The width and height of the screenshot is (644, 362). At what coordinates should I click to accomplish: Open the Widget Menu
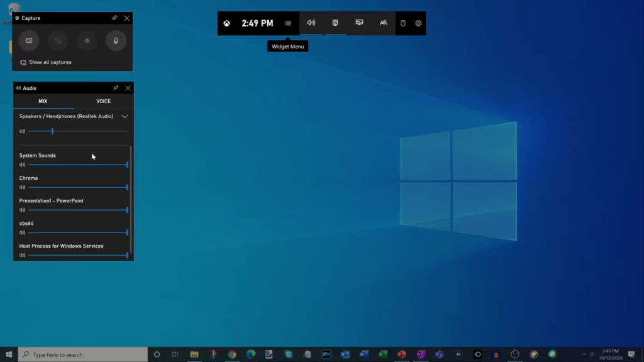[287, 23]
